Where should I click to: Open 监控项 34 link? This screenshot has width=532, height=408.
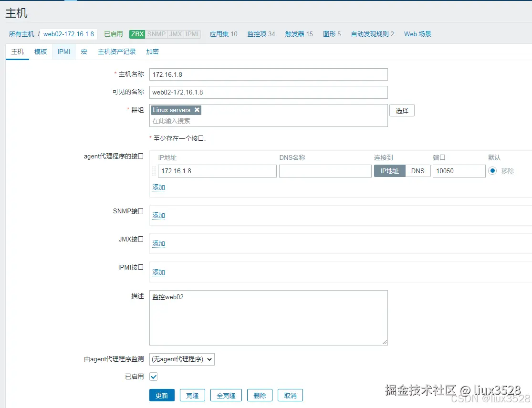[x=261, y=34]
